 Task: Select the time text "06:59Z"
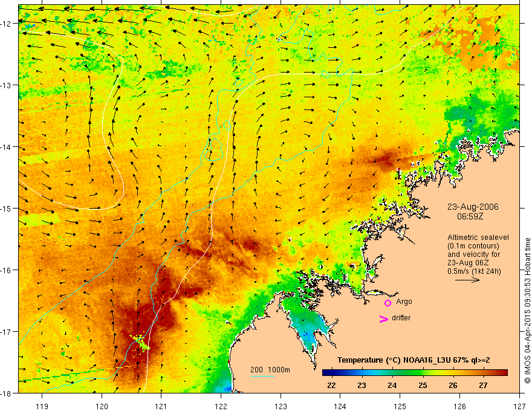click(x=470, y=216)
